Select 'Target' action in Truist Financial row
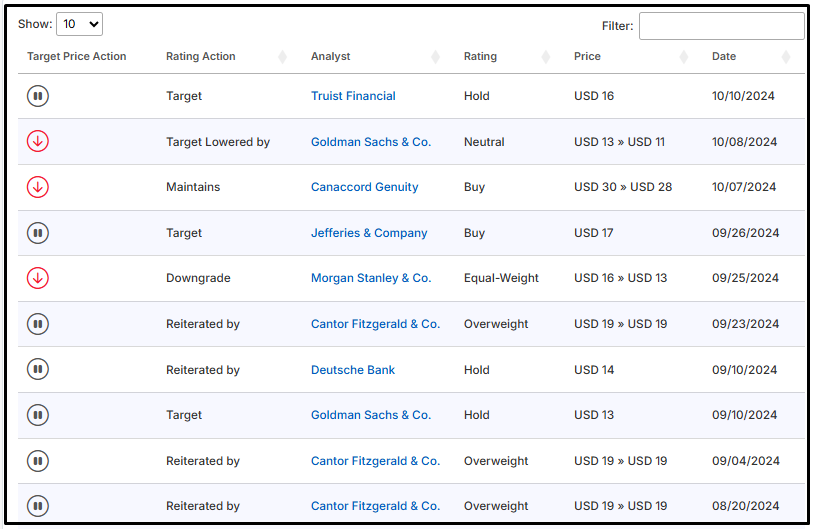Viewport: 815px width, 529px height. (183, 96)
